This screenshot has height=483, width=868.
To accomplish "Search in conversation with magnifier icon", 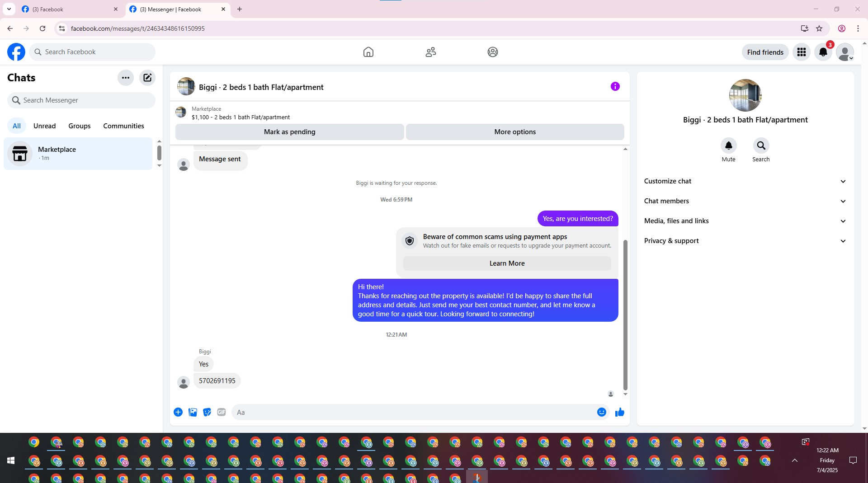I will 761,145.
